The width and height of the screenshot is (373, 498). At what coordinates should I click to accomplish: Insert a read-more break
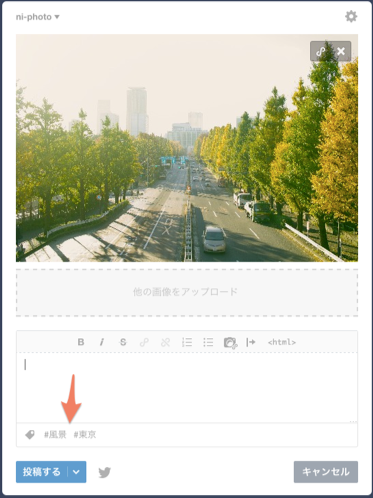(251, 342)
